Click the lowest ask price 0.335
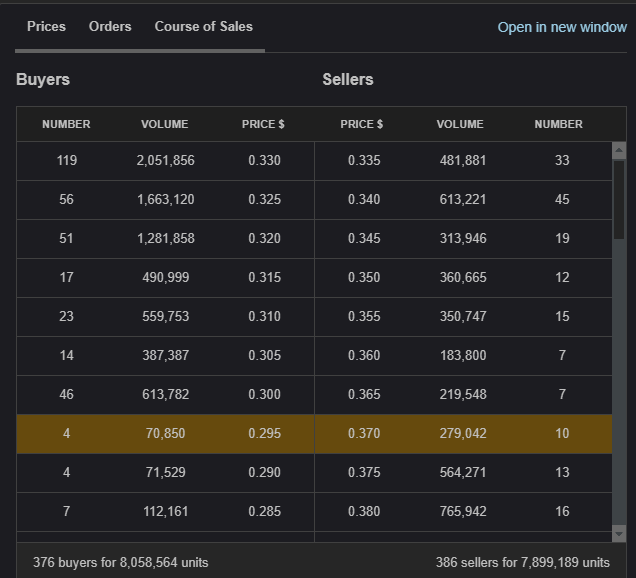The width and height of the screenshot is (636, 578). click(x=364, y=161)
